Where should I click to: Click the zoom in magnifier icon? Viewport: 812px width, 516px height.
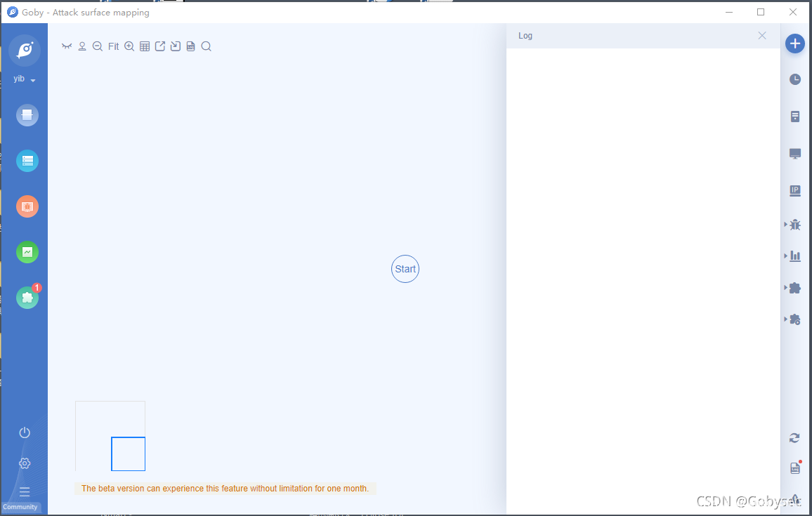pyautogui.click(x=129, y=46)
